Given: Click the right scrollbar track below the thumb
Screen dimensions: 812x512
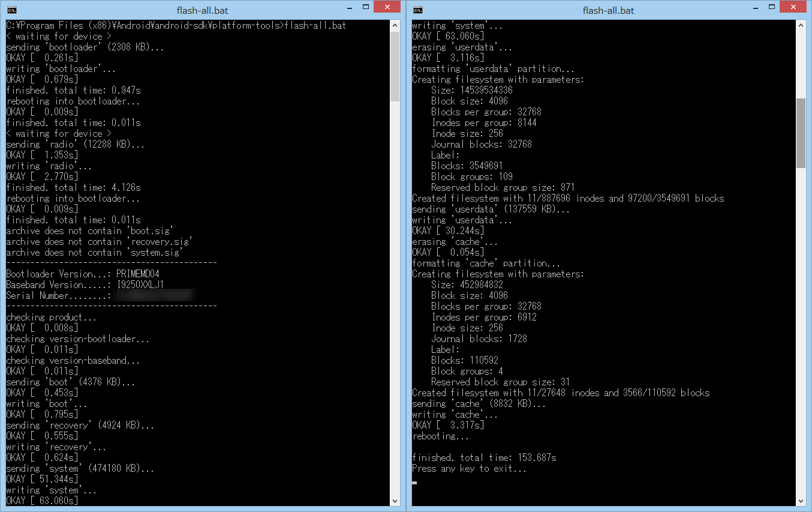Looking at the screenshot, I should [x=801, y=330].
